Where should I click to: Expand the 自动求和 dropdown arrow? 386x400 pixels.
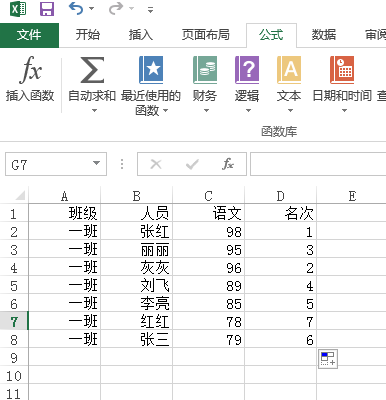click(94, 110)
